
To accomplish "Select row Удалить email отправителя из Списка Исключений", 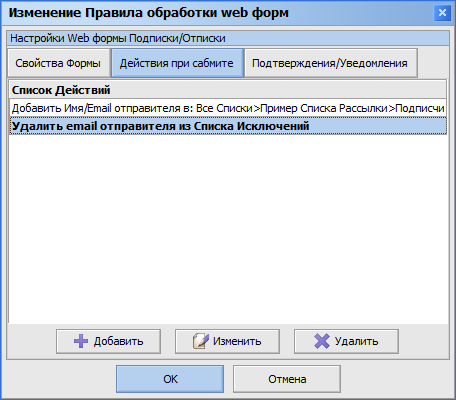I will pyautogui.click(x=228, y=126).
